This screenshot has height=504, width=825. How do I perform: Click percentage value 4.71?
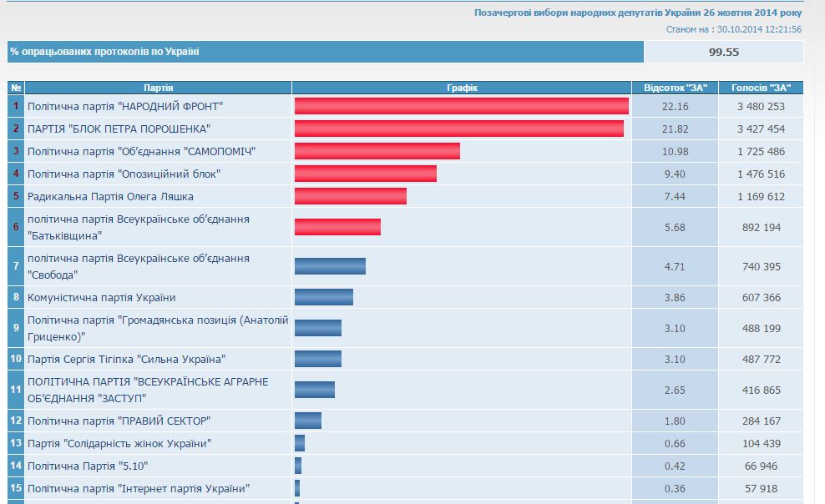675,267
